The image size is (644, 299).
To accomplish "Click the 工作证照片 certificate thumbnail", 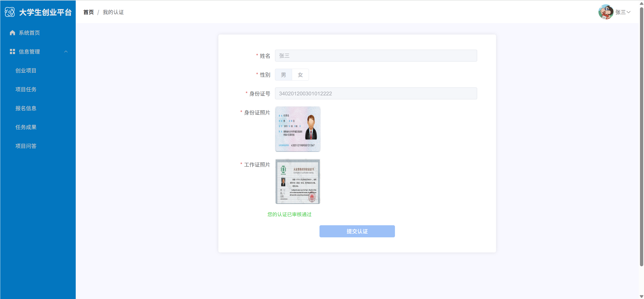I will tap(298, 181).
